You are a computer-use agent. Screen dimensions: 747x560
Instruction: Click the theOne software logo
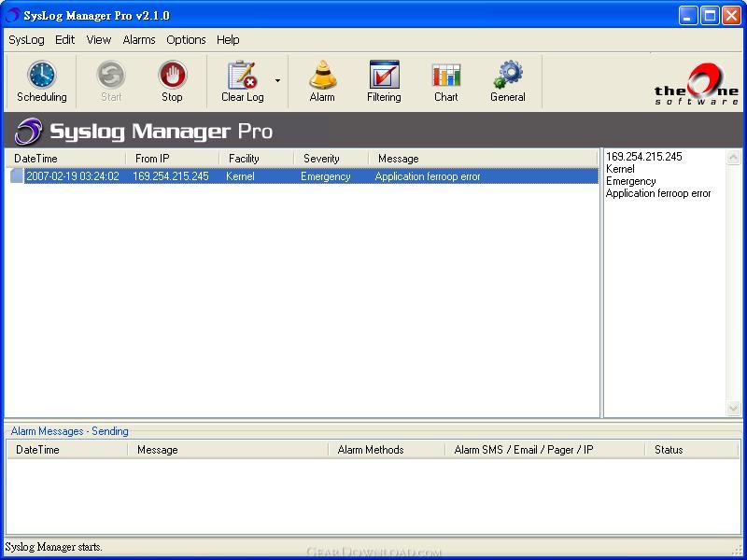click(x=696, y=85)
